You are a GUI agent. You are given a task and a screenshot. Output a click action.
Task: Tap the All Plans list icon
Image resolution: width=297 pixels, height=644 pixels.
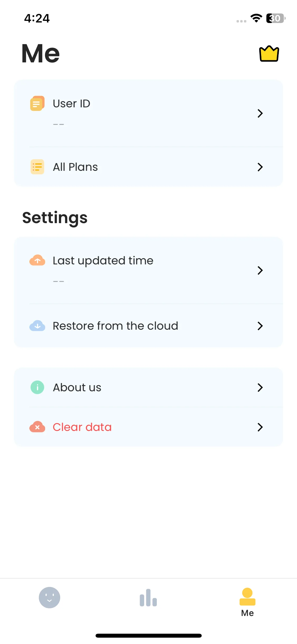click(x=37, y=167)
